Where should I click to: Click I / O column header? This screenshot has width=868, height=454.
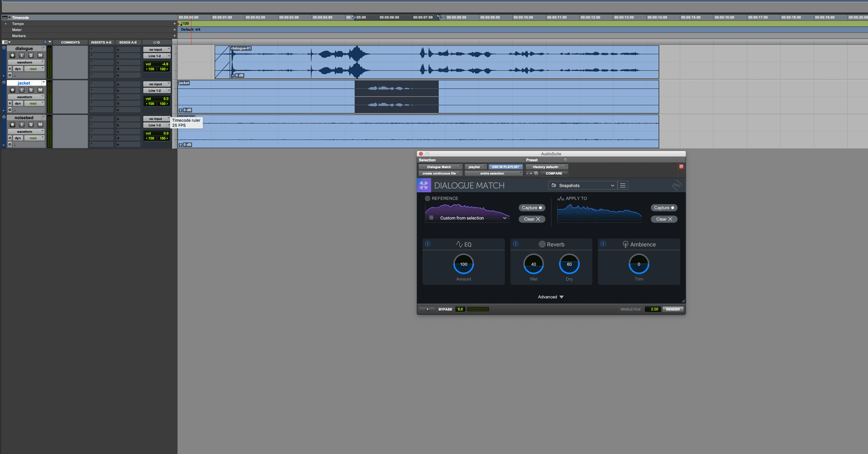(157, 42)
